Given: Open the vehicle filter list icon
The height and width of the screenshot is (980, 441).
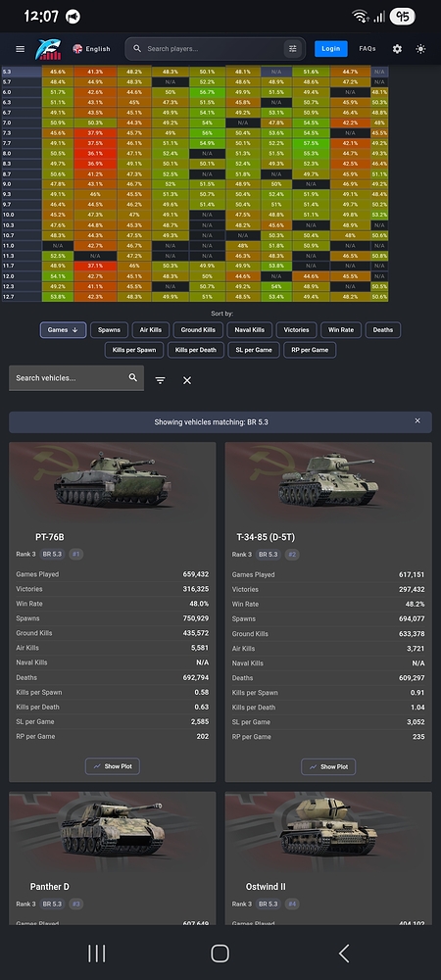Looking at the screenshot, I should [161, 380].
